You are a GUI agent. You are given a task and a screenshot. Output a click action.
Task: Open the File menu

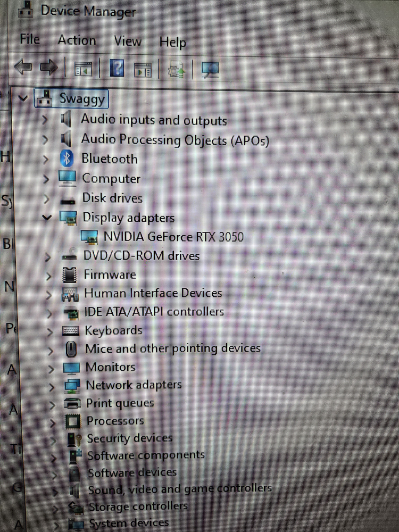click(30, 39)
